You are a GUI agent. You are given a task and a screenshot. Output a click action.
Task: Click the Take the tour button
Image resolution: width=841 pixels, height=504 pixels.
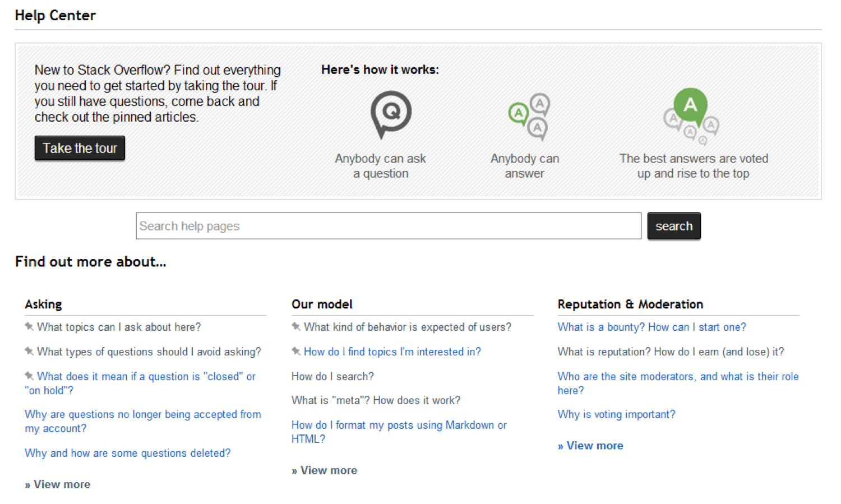click(x=80, y=148)
